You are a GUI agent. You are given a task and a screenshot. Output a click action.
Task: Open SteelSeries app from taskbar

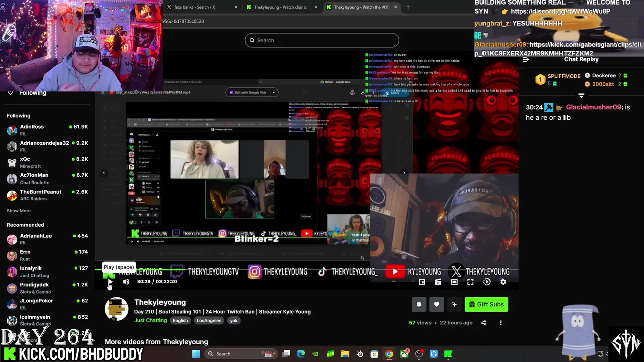pos(360,354)
